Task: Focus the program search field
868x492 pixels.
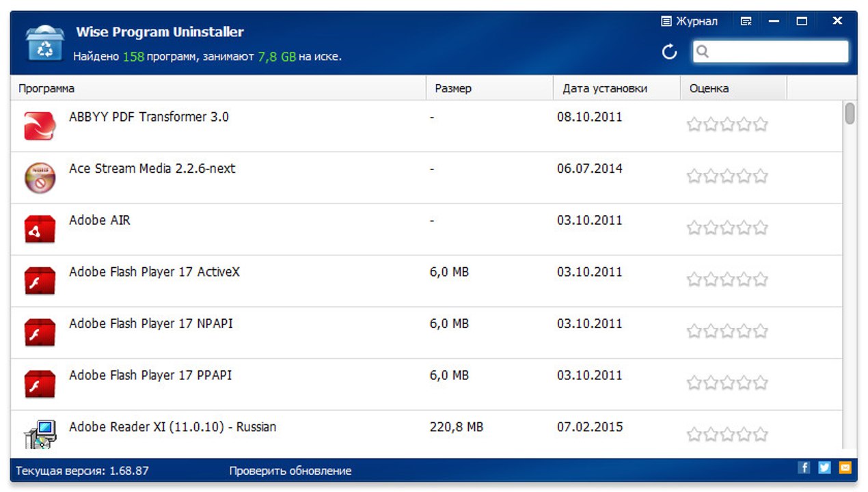Action: 770,51
